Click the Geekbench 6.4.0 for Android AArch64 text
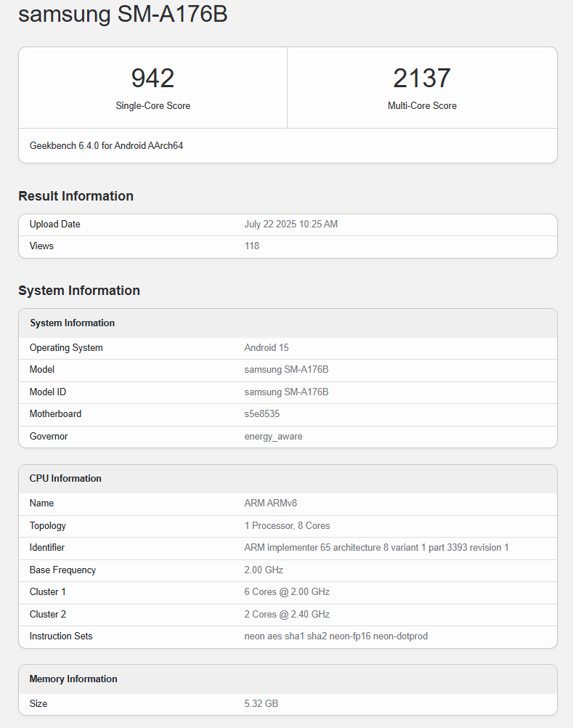 106,146
